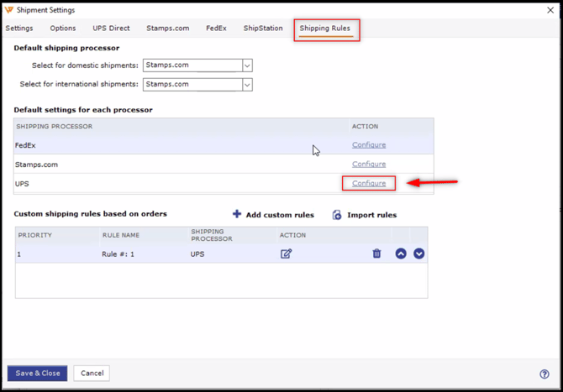Viewport: 563px width, 392px height.
Task: Open the FedEx tab
Action: pyautogui.click(x=216, y=29)
